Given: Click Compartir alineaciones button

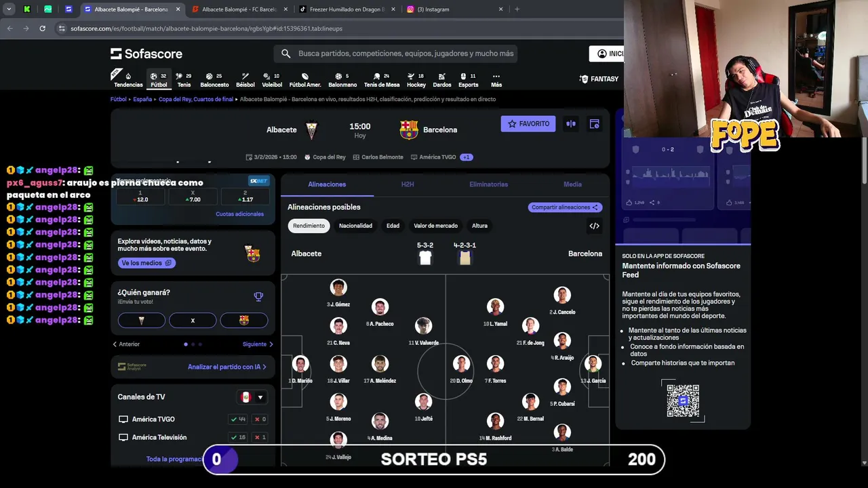Looking at the screenshot, I should coord(565,207).
